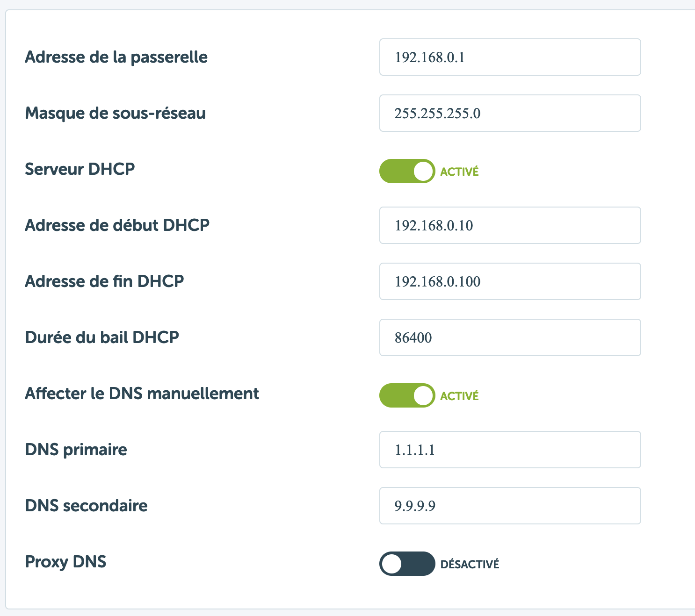This screenshot has height=616, width=695.
Task: Click the "Durée du bail DHCP" label
Action: click(102, 337)
